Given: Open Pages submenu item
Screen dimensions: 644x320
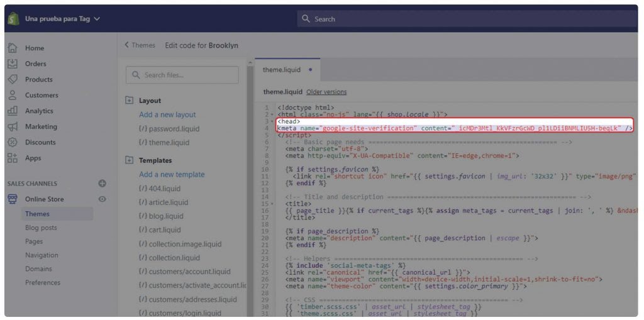Looking at the screenshot, I should pos(34,241).
